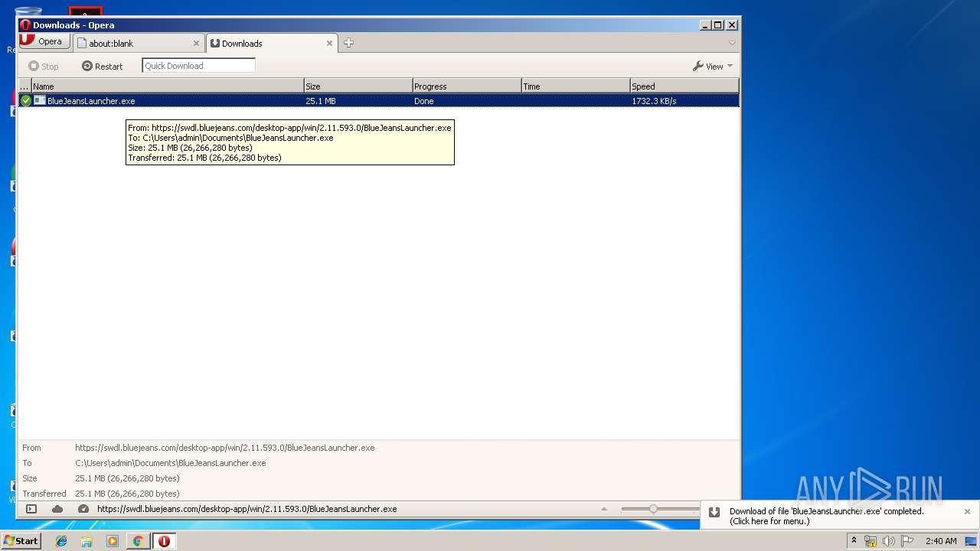Open Windows Media Player from taskbar
Image resolution: width=980 pixels, height=551 pixels.
[113, 541]
